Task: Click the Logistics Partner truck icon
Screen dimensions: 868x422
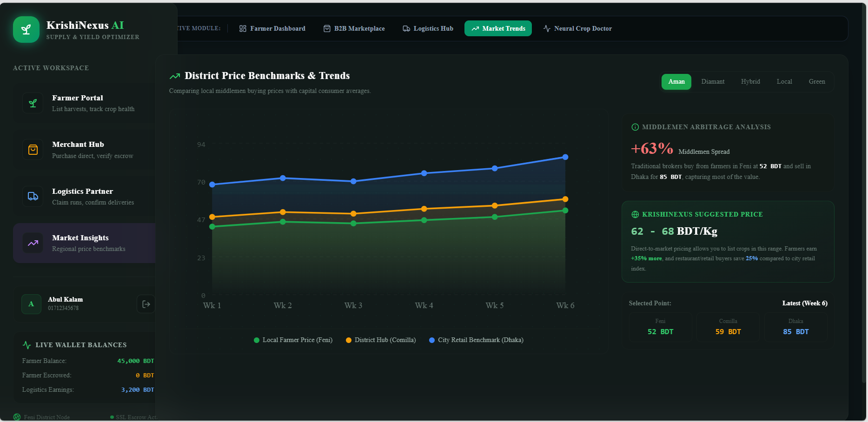Action: click(33, 197)
